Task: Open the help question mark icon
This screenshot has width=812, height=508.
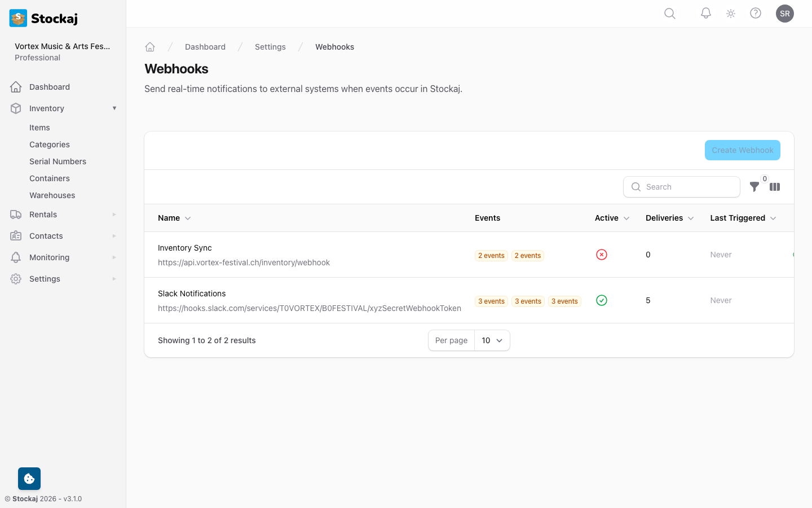Action: pos(756,13)
